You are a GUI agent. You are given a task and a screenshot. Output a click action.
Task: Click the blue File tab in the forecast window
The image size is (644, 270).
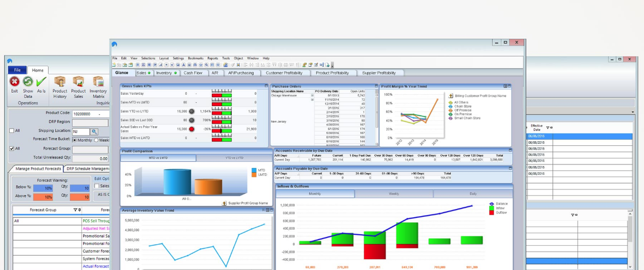pyautogui.click(x=17, y=70)
